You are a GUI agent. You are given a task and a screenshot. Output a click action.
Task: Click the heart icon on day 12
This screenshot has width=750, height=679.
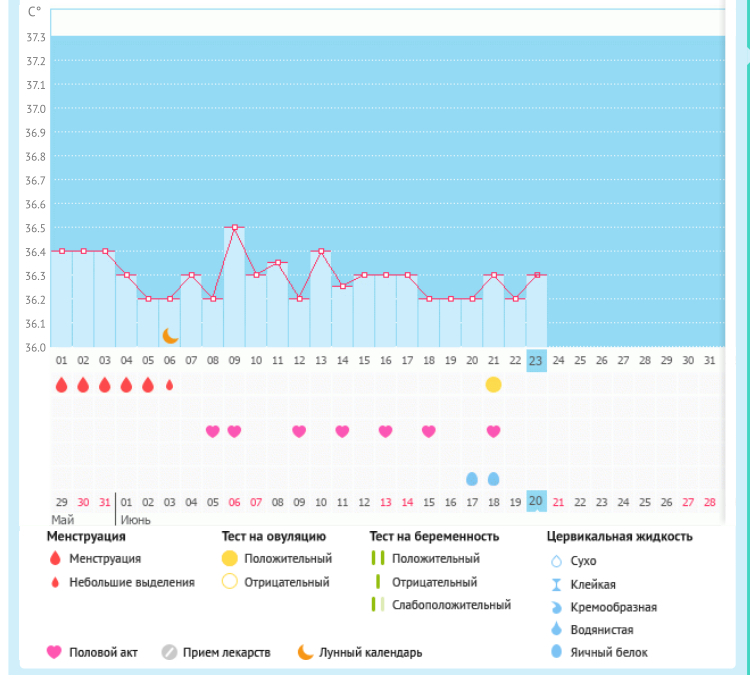point(299,431)
